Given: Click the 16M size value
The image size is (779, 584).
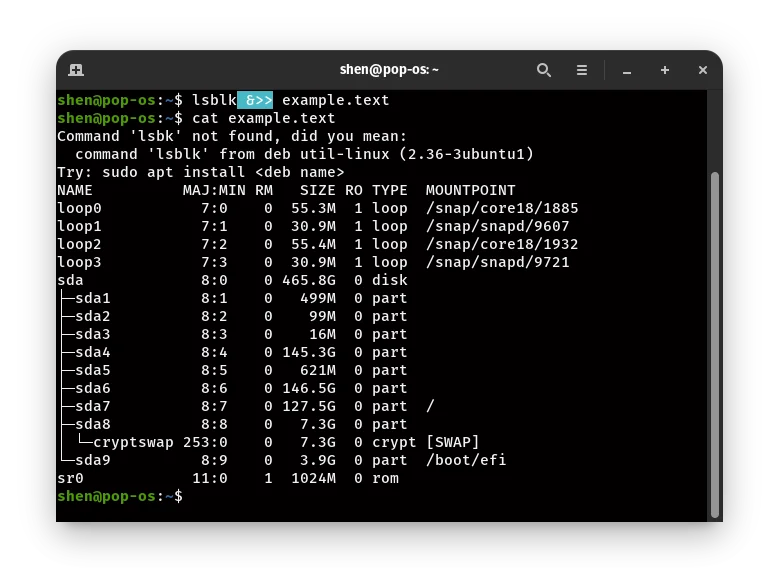Looking at the screenshot, I should click(x=322, y=334).
